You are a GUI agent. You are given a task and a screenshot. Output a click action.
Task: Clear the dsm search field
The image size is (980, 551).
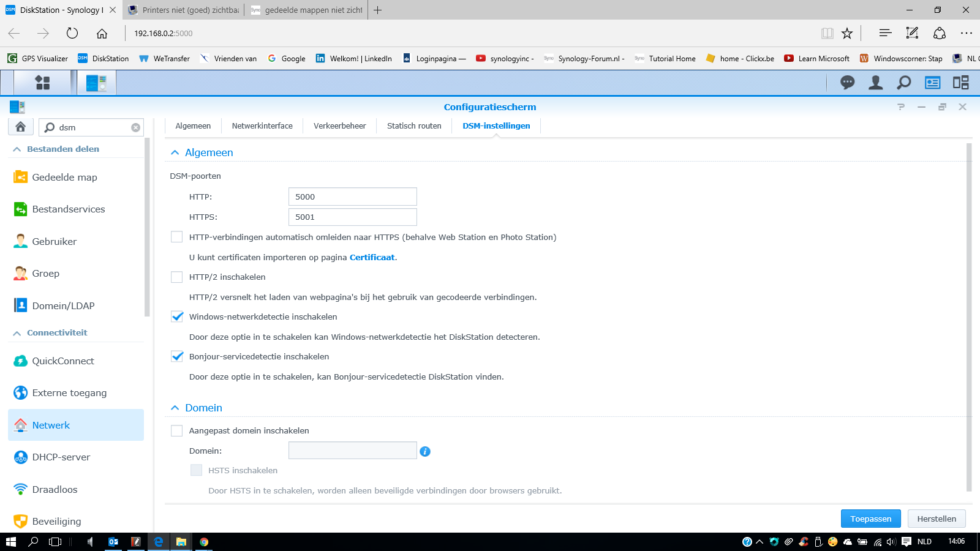(135, 127)
